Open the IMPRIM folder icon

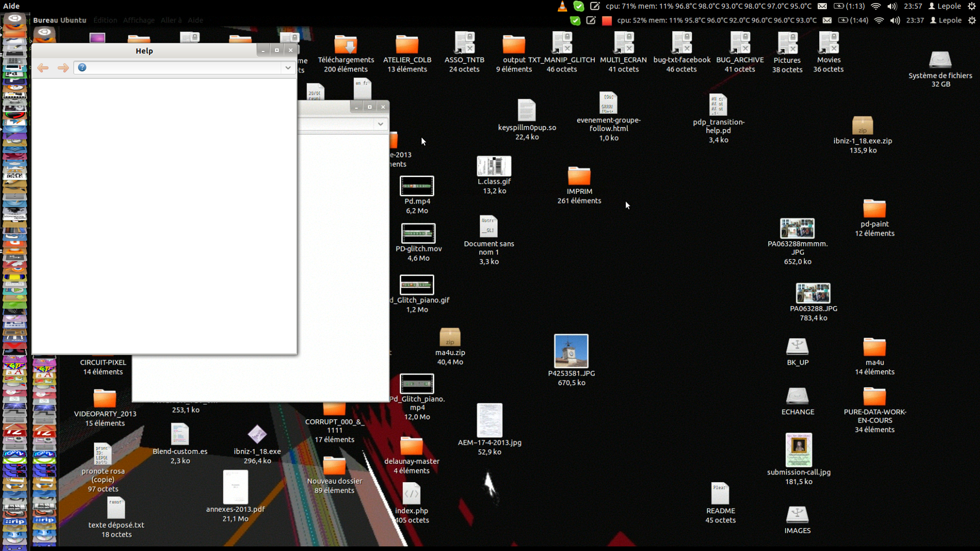(x=579, y=176)
